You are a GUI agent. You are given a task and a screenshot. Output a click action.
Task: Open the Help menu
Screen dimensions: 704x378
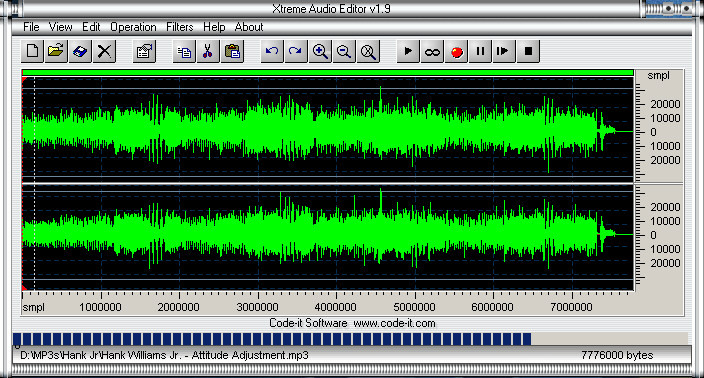click(x=214, y=27)
